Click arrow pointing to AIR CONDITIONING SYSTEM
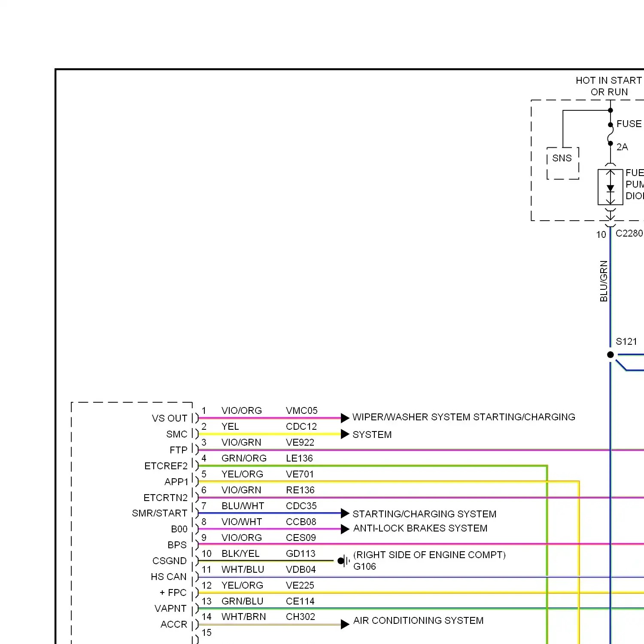The width and height of the screenshot is (644, 644). tap(345, 624)
